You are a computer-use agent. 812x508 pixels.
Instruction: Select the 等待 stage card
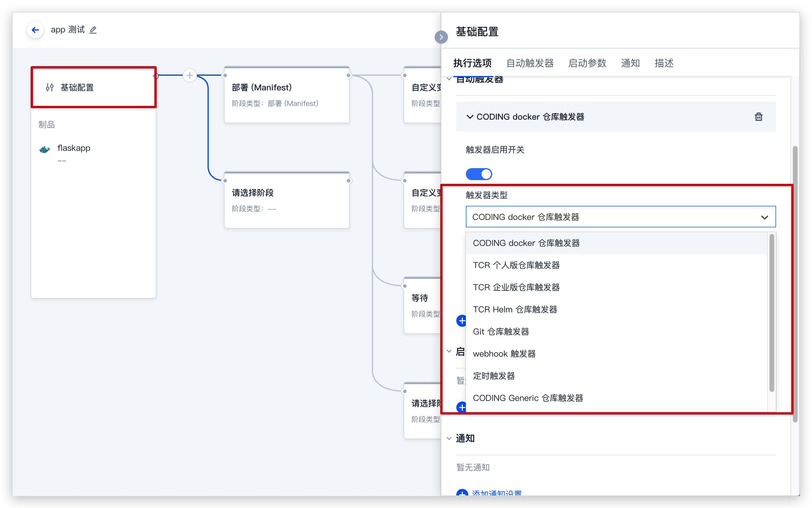click(422, 306)
